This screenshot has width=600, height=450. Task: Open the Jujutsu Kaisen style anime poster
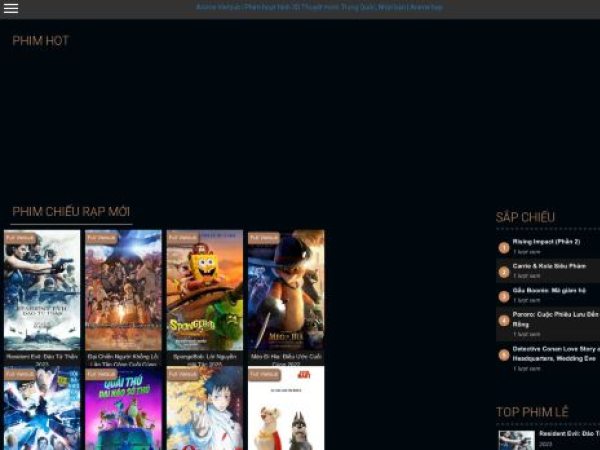point(205,408)
